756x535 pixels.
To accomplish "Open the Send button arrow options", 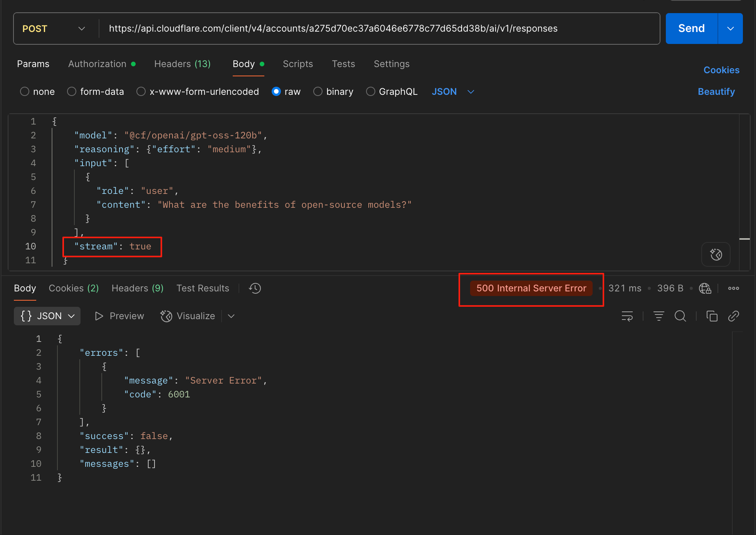I will pos(730,29).
